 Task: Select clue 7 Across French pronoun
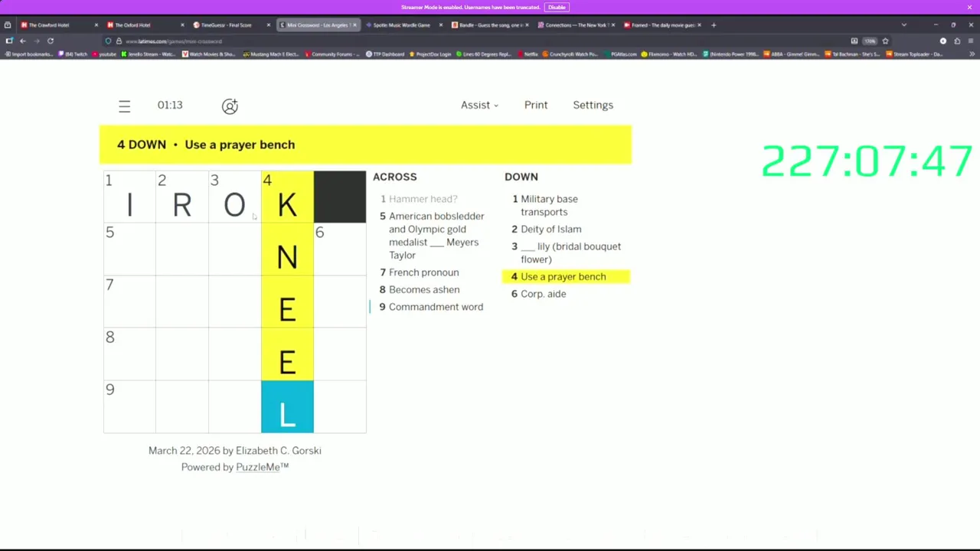point(420,272)
